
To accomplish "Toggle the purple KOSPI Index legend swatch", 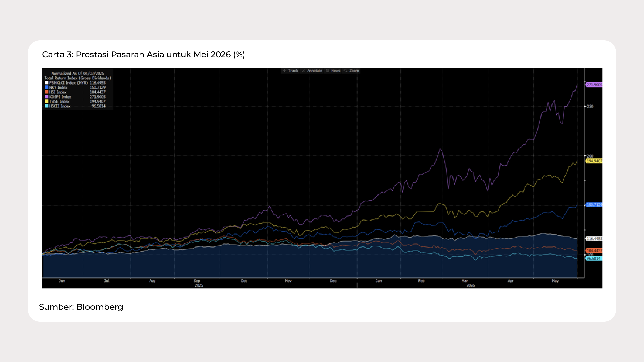I will tap(47, 96).
